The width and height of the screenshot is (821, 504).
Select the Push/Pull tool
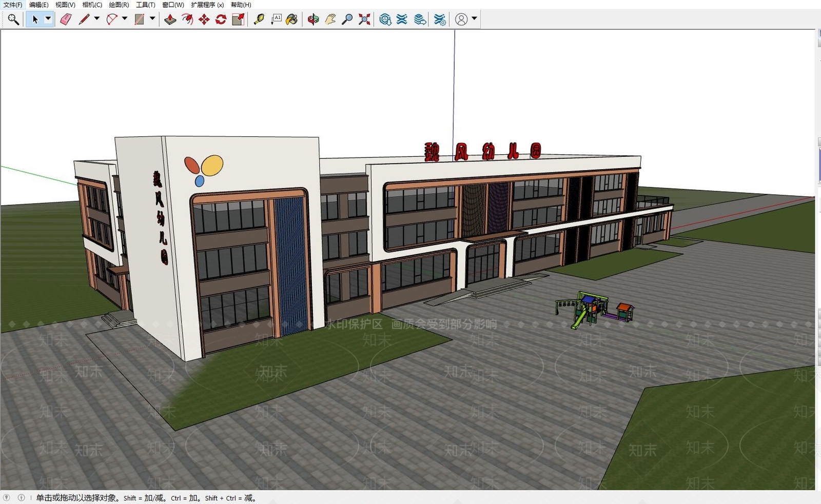click(170, 19)
